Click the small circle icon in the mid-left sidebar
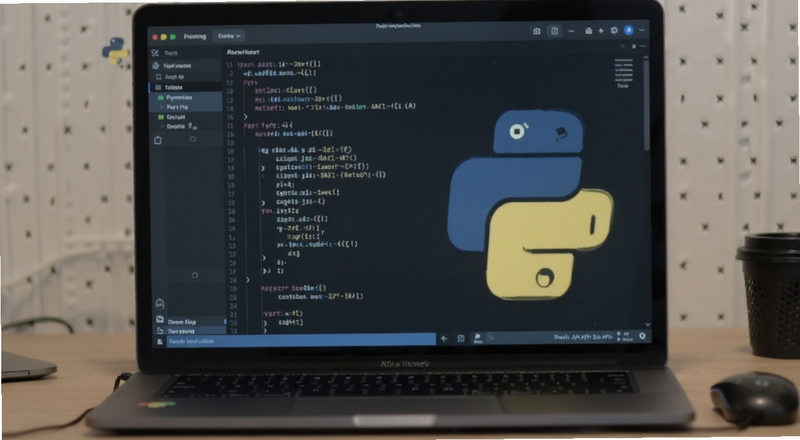 coord(194,275)
